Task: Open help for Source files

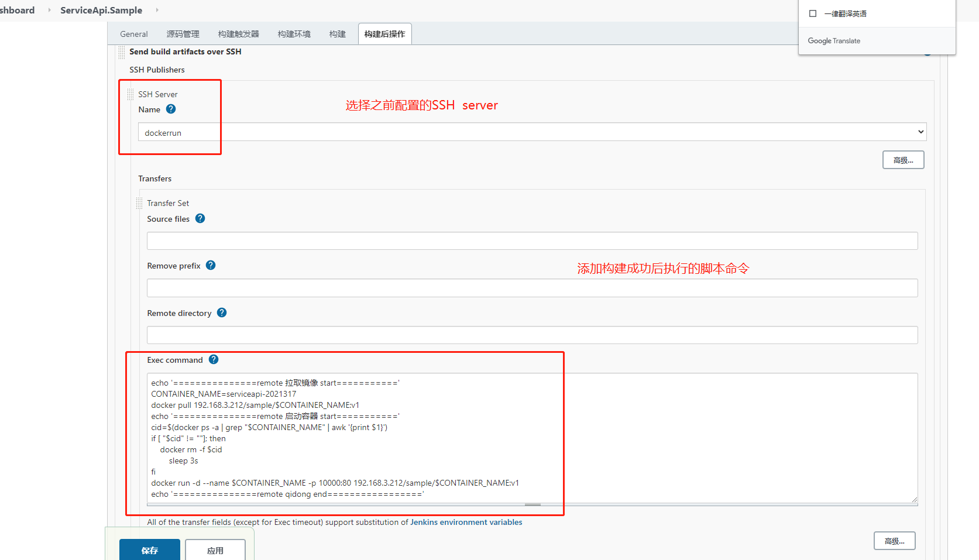Action: pos(200,218)
